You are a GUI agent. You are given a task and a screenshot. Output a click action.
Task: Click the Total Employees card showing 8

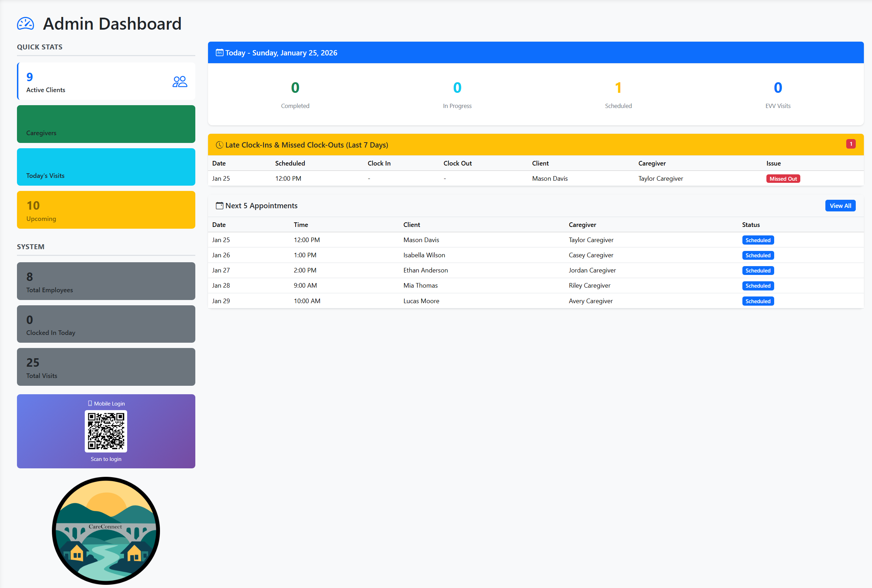pyautogui.click(x=106, y=281)
